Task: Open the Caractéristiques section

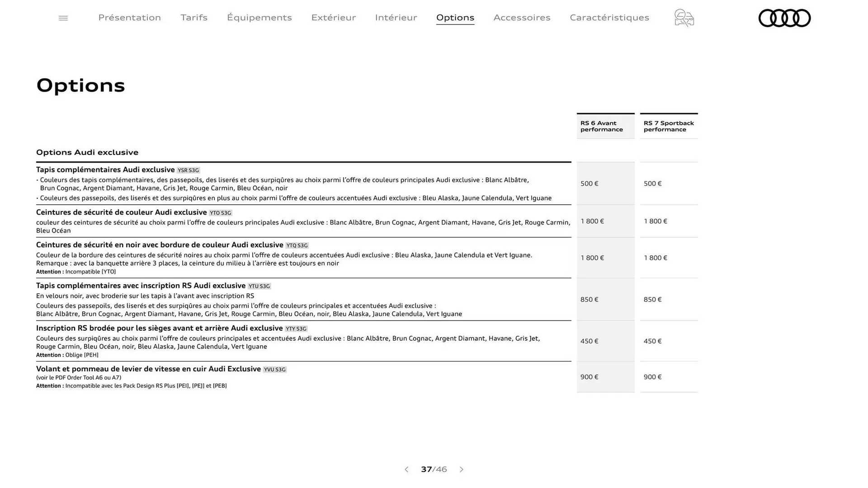Action: tap(609, 18)
